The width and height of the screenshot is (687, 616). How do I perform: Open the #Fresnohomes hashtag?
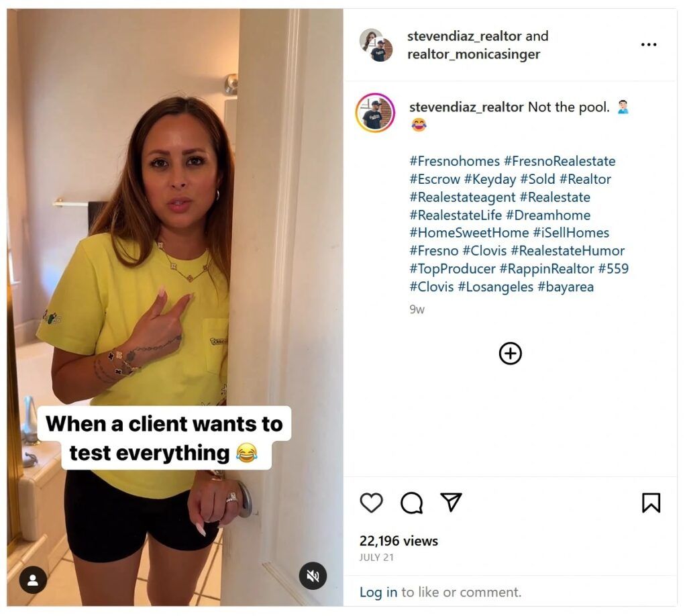[x=454, y=161]
